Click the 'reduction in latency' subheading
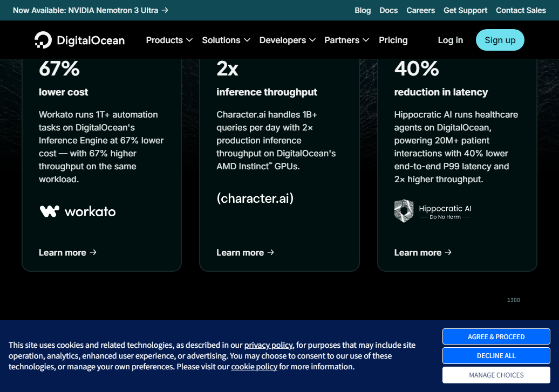 (441, 92)
